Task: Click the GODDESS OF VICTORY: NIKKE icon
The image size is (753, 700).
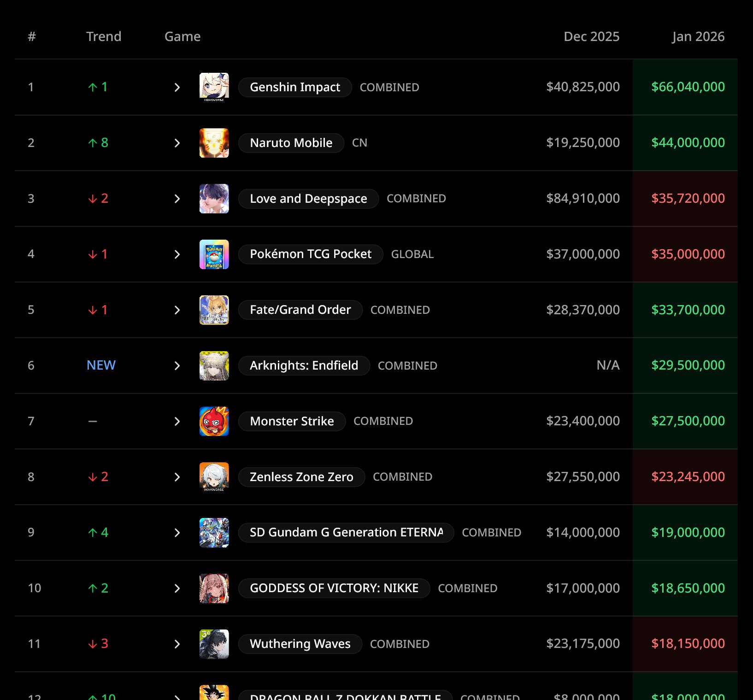Action: [x=214, y=588]
